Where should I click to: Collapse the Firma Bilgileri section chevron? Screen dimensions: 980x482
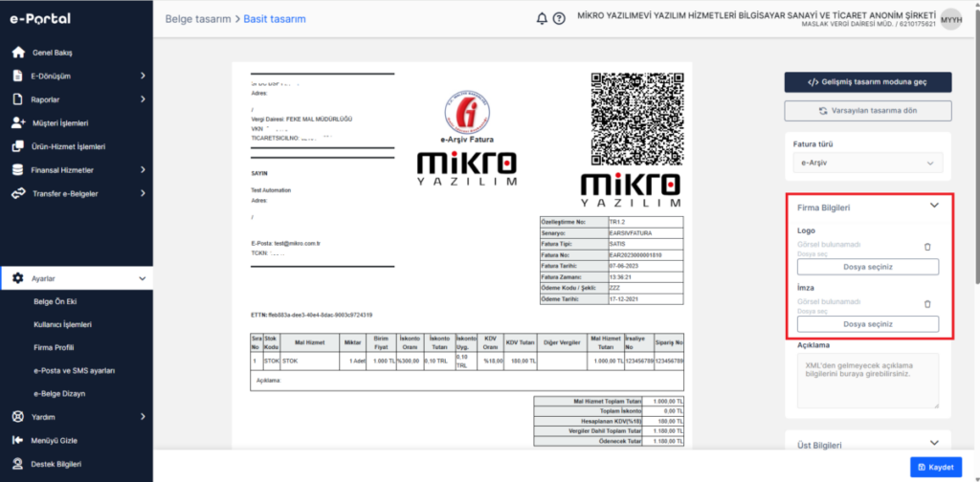(x=934, y=205)
